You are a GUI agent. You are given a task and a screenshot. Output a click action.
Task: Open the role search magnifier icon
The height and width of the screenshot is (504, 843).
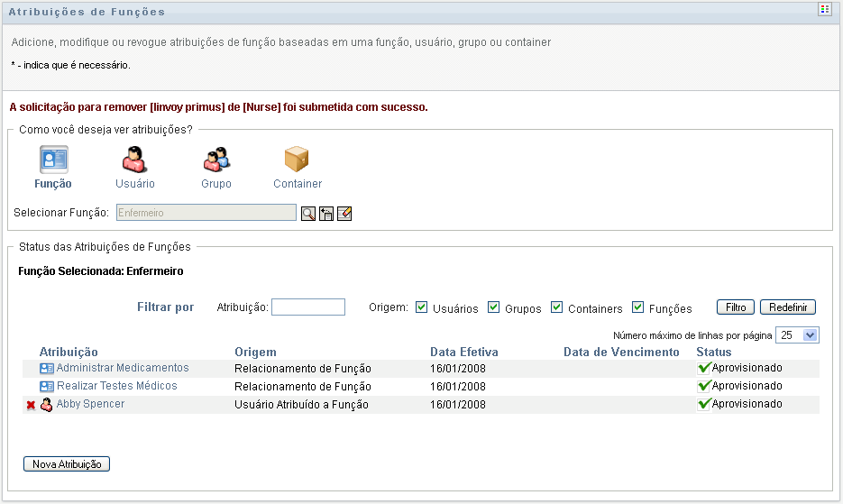[308, 214]
